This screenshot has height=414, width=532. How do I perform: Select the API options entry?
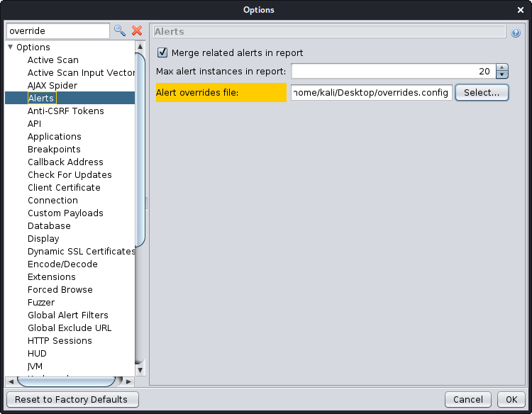pyautogui.click(x=34, y=124)
